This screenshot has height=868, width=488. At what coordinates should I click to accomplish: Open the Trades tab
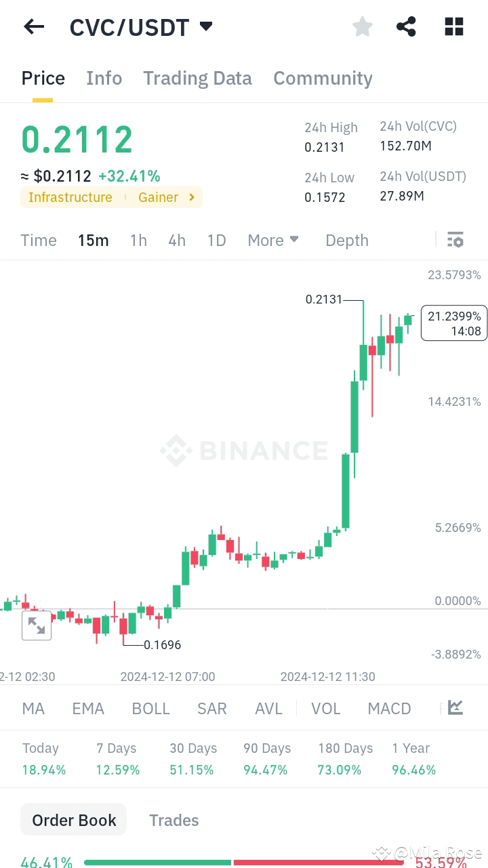[x=174, y=819]
